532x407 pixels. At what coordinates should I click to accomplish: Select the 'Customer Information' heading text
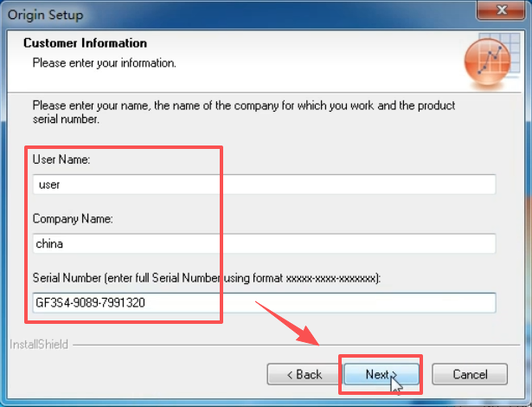coord(85,43)
